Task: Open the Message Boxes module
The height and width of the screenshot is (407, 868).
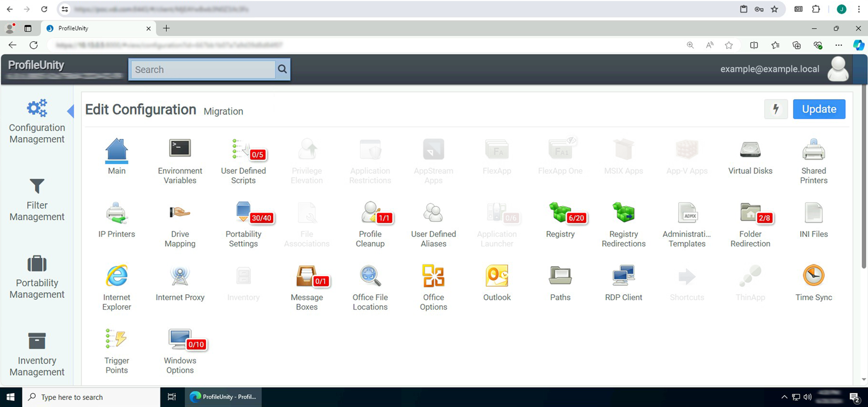Action: pyautogui.click(x=307, y=288)
